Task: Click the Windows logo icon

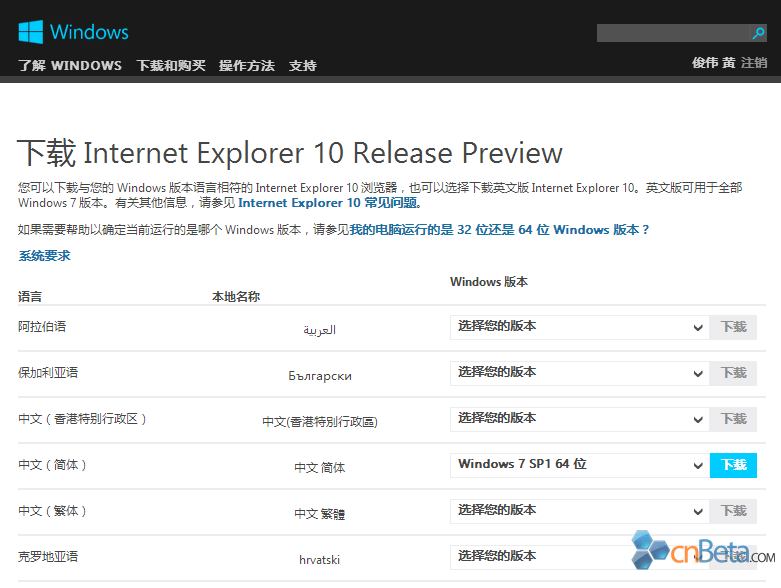Action: click(x=30, y=32)
